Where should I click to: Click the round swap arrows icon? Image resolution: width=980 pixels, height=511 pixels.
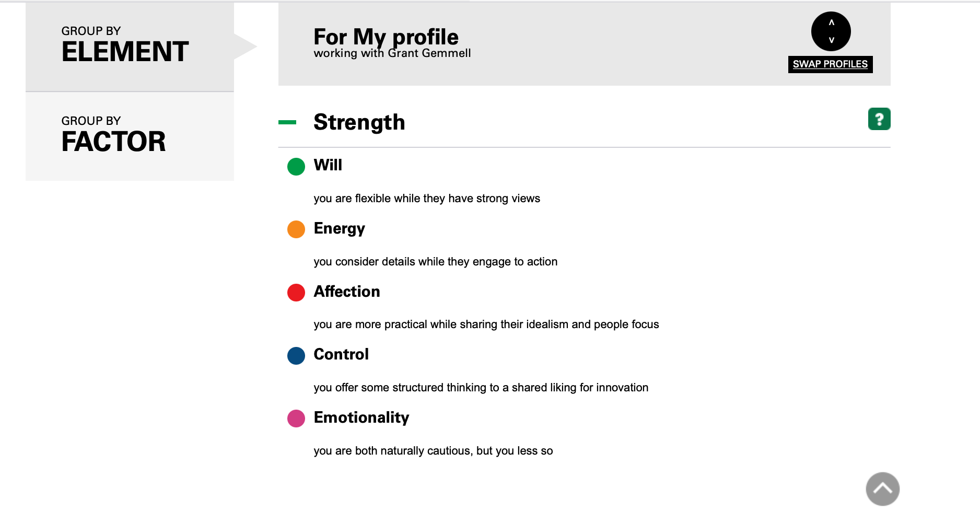[831, 31]
